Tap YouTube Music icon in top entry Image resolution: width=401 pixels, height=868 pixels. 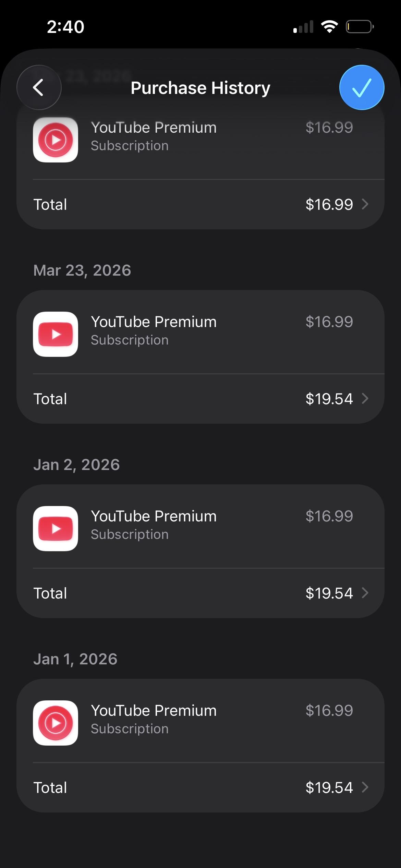(56, 140)
